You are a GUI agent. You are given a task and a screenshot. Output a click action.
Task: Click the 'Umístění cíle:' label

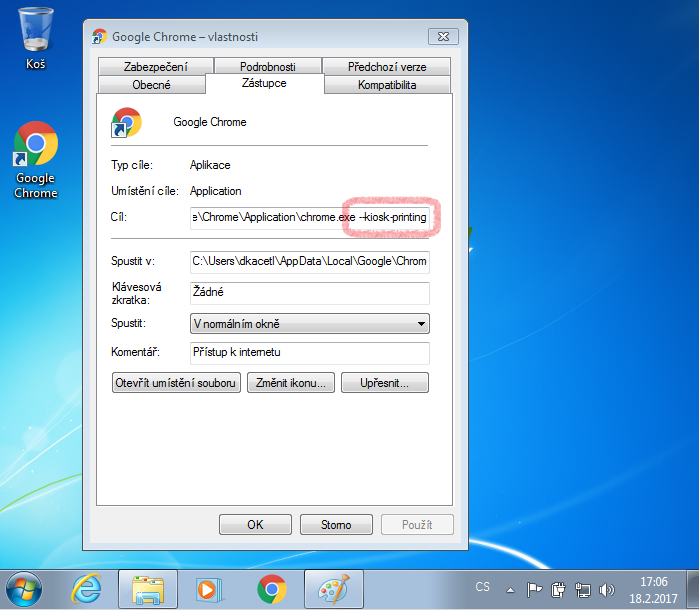coord(145,191)
